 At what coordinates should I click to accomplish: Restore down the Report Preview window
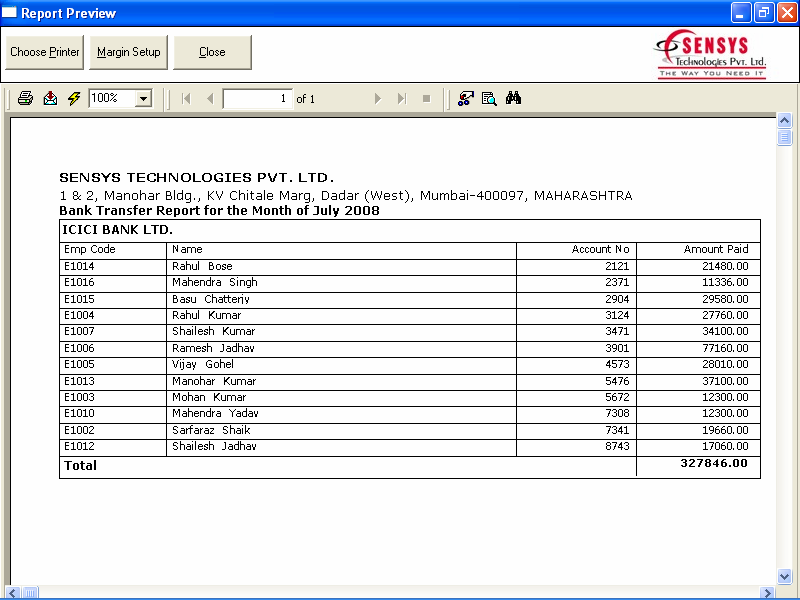764,13
